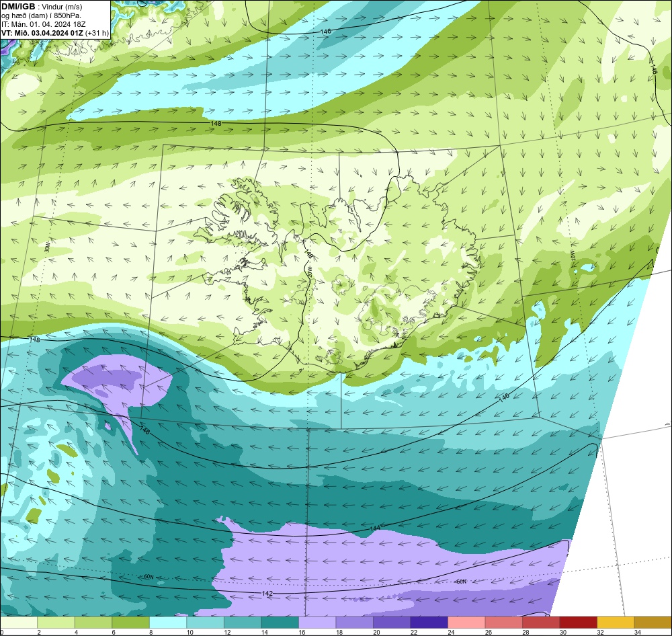
Task: Click the '146' contour label at the map top
Action: 326,32
